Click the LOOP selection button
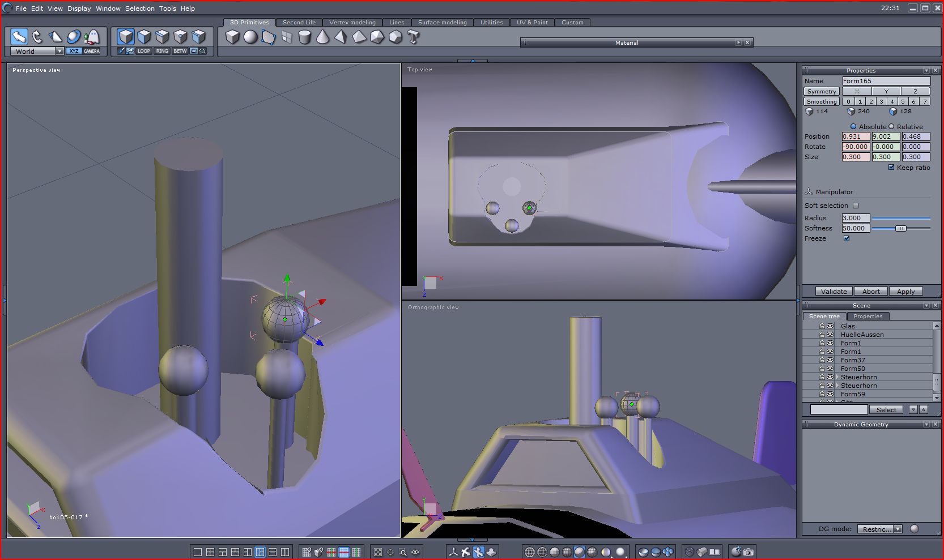The height and width of the screenshot is (560, 944). pos(144,51)
